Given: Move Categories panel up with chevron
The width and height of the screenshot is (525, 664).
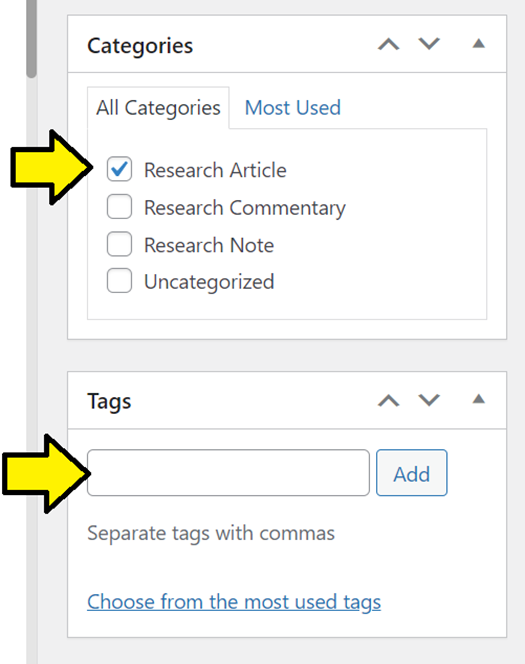Looking at the screenshot, I should (389, 44).
